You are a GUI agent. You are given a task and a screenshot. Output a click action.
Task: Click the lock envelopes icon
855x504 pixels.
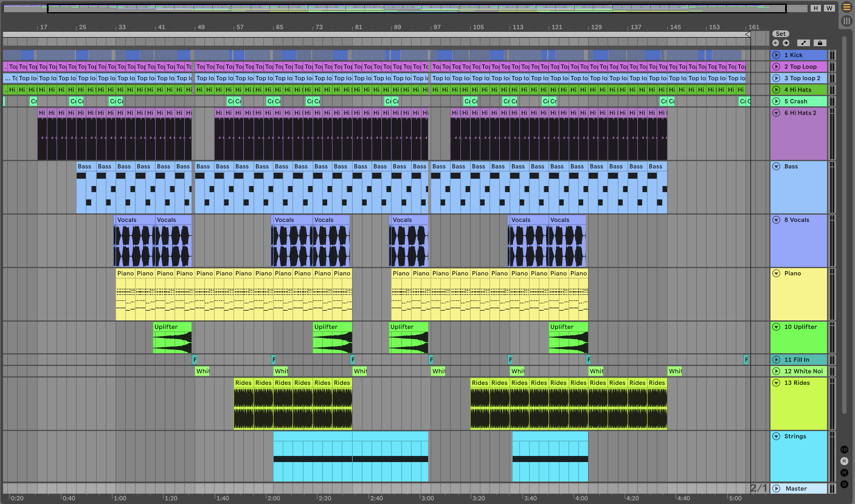tap(820, 43)
